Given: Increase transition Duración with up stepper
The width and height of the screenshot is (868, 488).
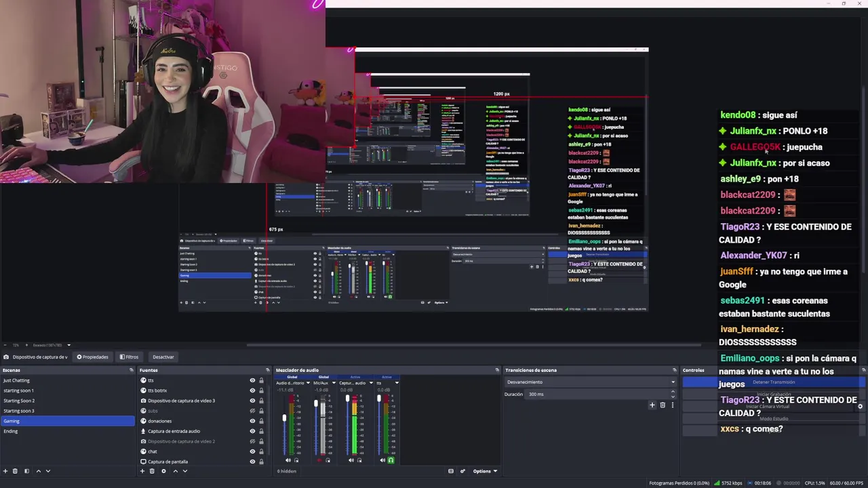Looking at the screenshot, I should click(673, 391).
